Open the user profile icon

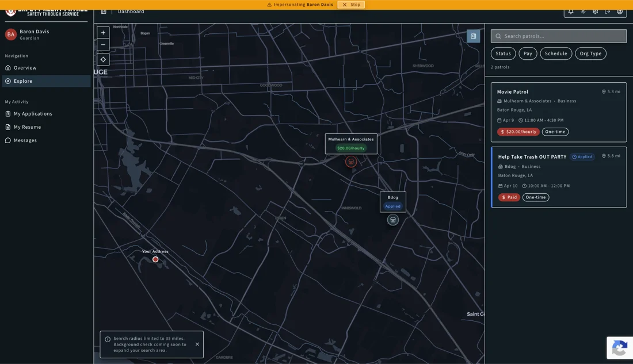620,12
